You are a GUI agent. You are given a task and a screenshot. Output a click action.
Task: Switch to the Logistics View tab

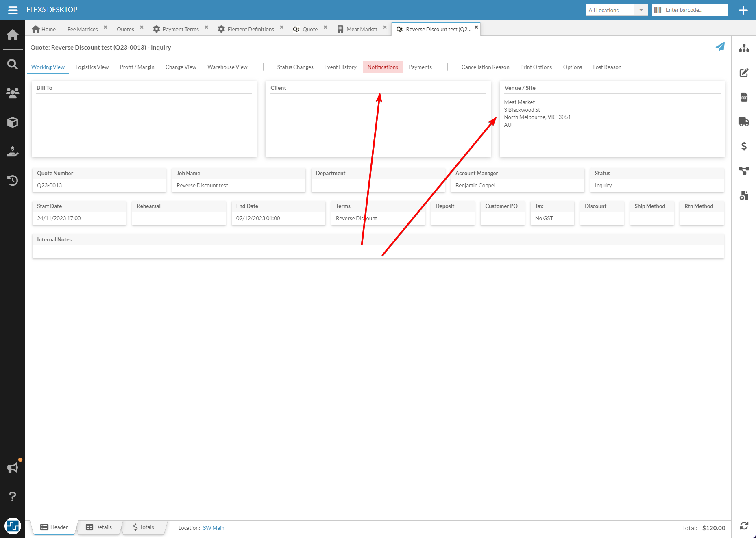[x=92, y=67]
